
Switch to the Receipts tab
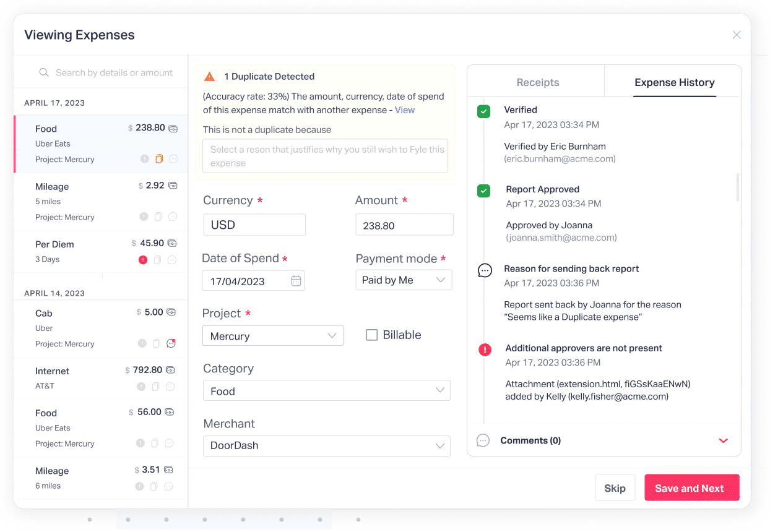click(537, 82)
